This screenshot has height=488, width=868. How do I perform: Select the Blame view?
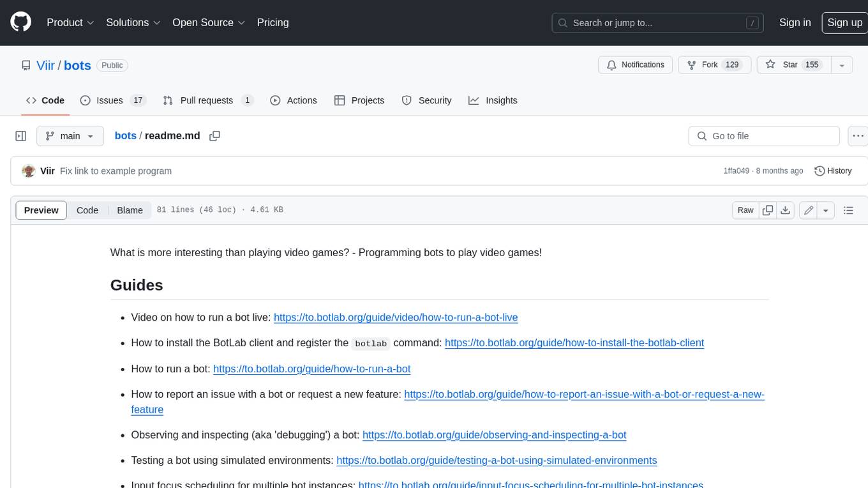click(x=130, y=210)
